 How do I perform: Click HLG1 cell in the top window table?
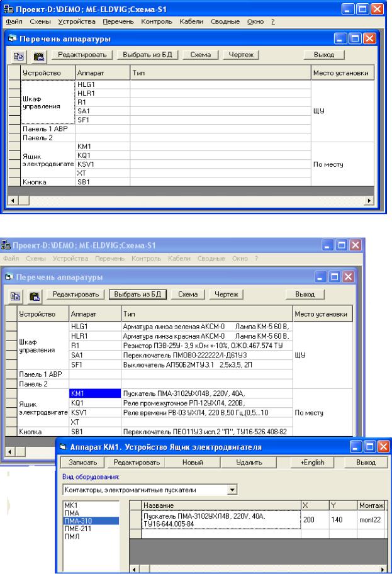tap(103, 84)
